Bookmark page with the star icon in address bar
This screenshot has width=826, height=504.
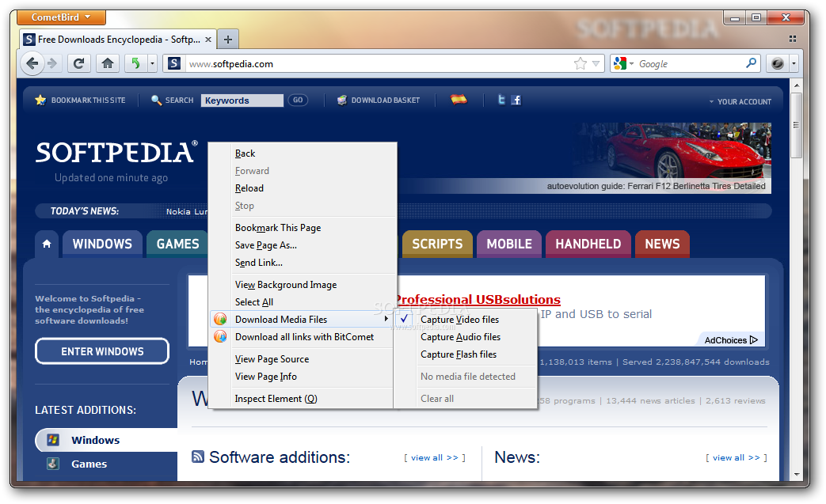(580, 63)
